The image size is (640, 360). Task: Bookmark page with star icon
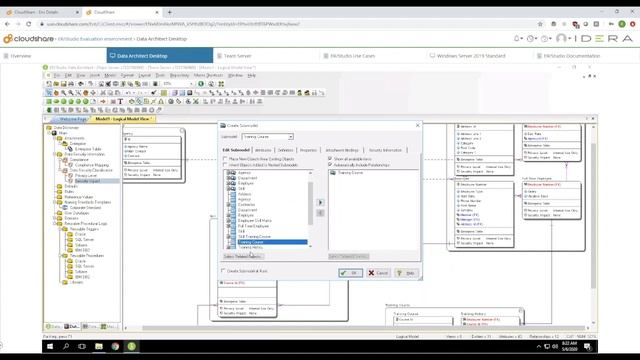(540, 24)
